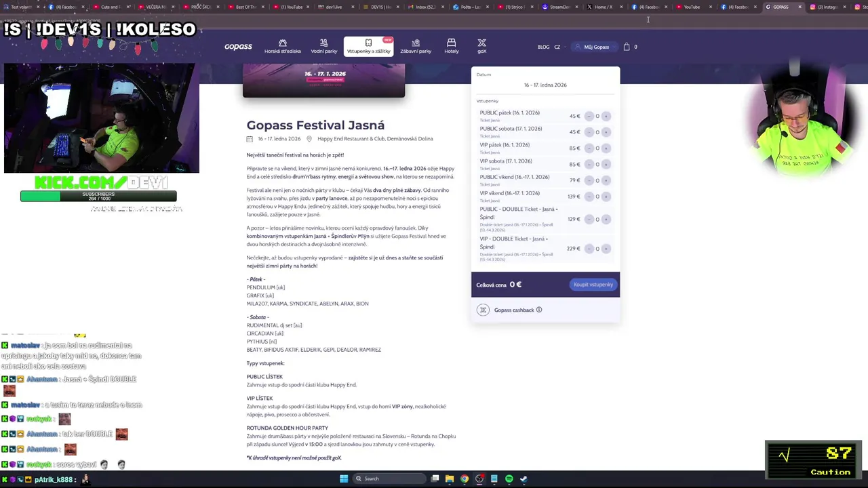
Task: Click RUDIMENTAL dj set [au] text
Action: [x=275, y=325]
